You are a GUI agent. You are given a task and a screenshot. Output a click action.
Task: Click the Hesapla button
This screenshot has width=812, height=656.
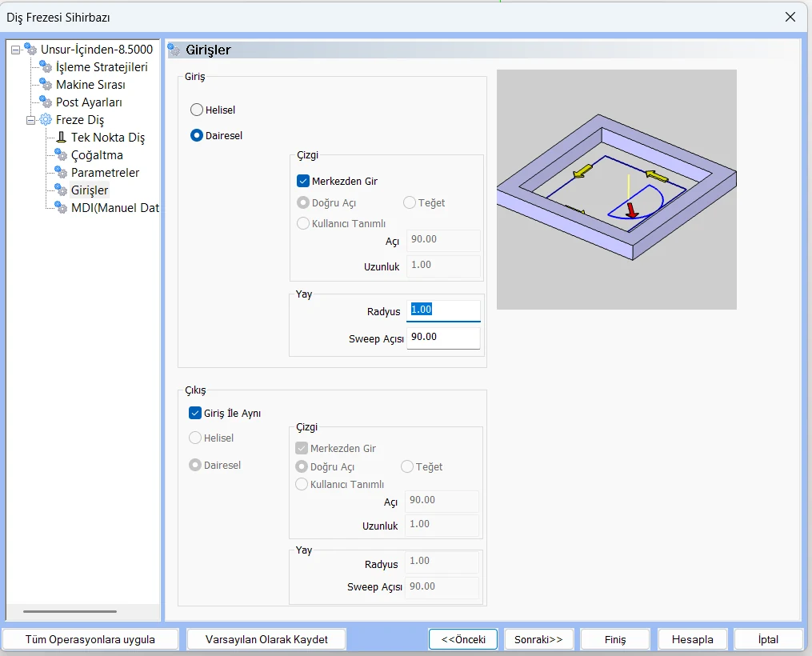coord(692,639)
